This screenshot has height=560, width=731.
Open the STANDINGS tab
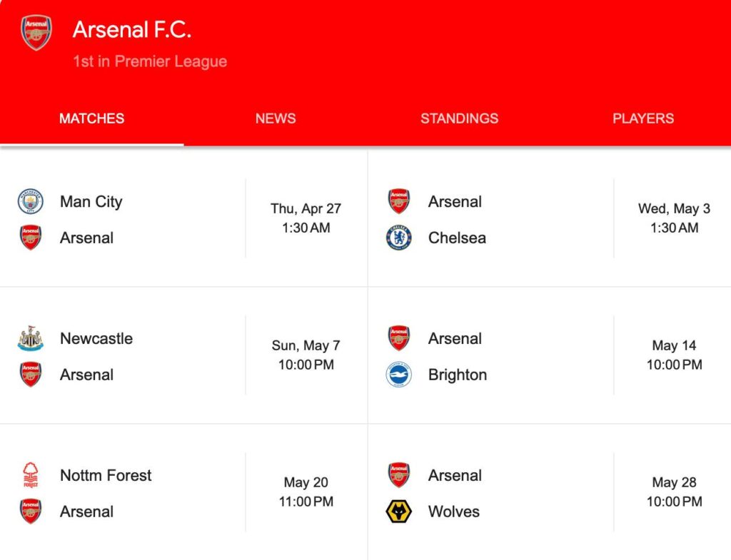(x=459, y=119)
